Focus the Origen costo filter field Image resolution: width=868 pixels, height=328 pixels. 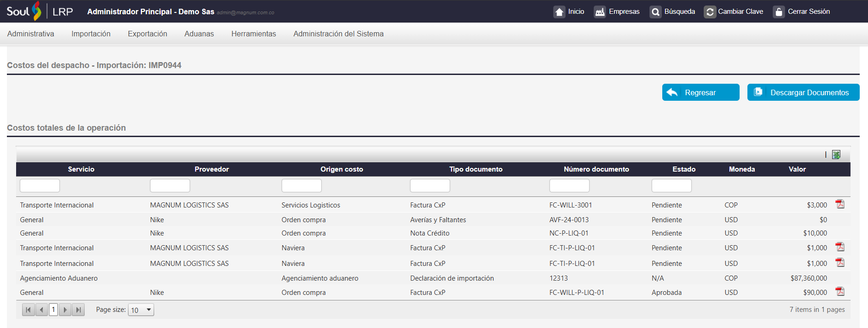click(x=301, y=185)
